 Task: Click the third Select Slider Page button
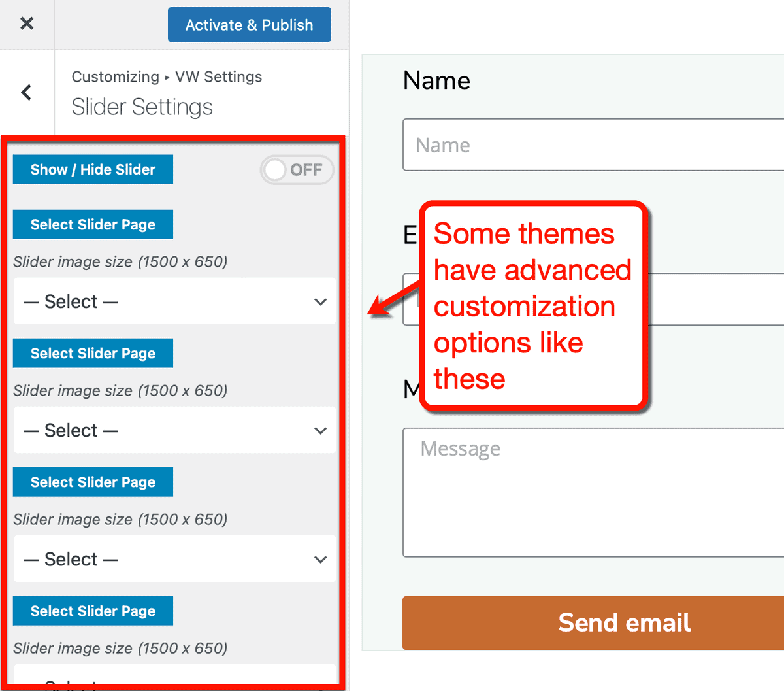(93, 482)
